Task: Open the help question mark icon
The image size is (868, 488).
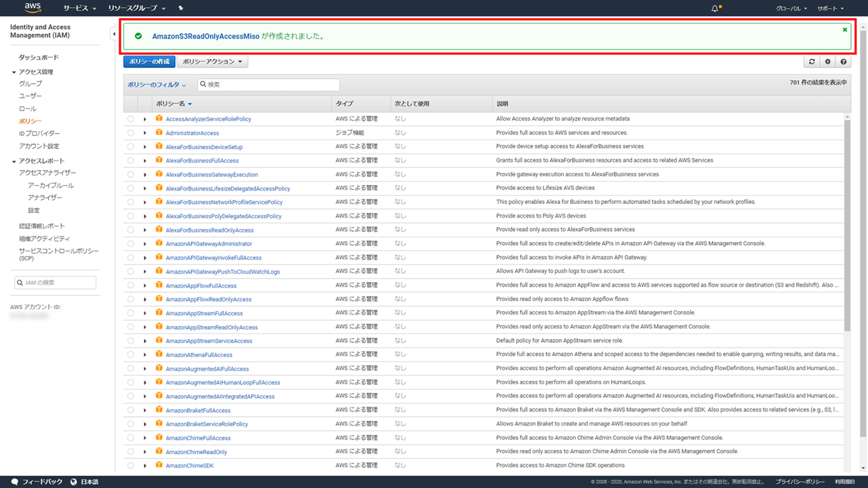Action: [x=844, y=62]
